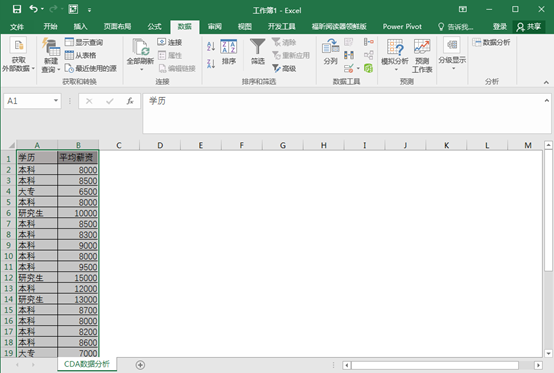
Task: Switch to the Power Pivot tab
Action: point(402,26)
